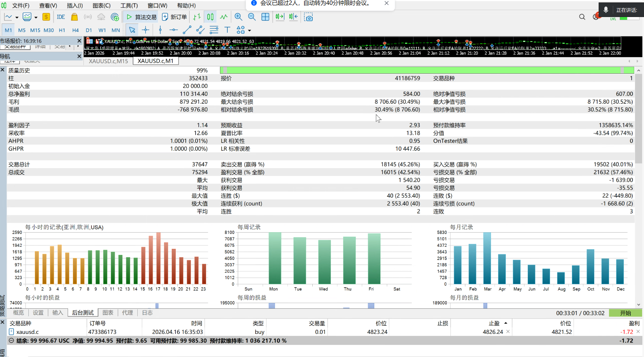Click the microphone speaking indicator

pos(606,10)
